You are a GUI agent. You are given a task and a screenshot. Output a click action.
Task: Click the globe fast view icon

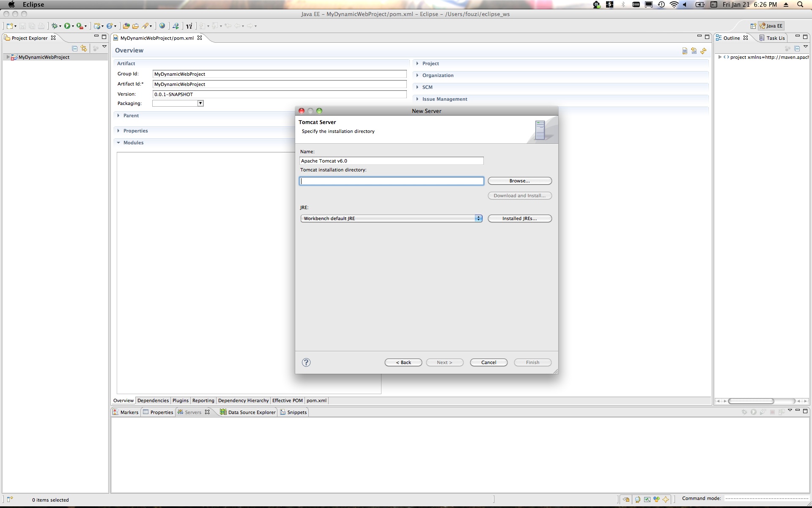[x=637, y=500]
